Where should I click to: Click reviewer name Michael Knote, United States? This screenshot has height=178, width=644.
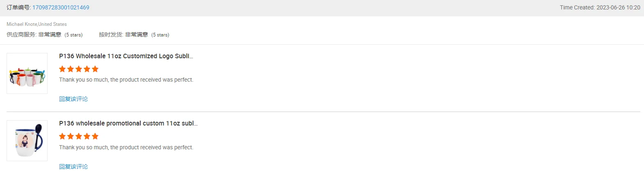(x=37, y=24)
